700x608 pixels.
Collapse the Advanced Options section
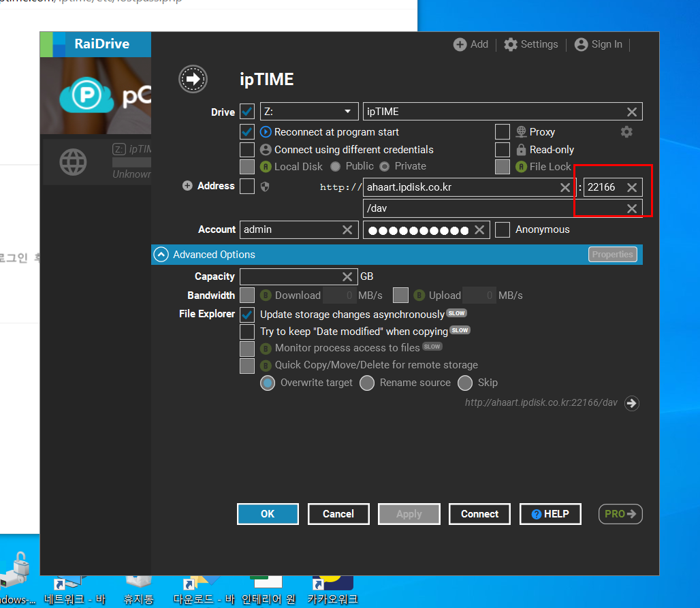pyautogui.click(x=161, y=255)
